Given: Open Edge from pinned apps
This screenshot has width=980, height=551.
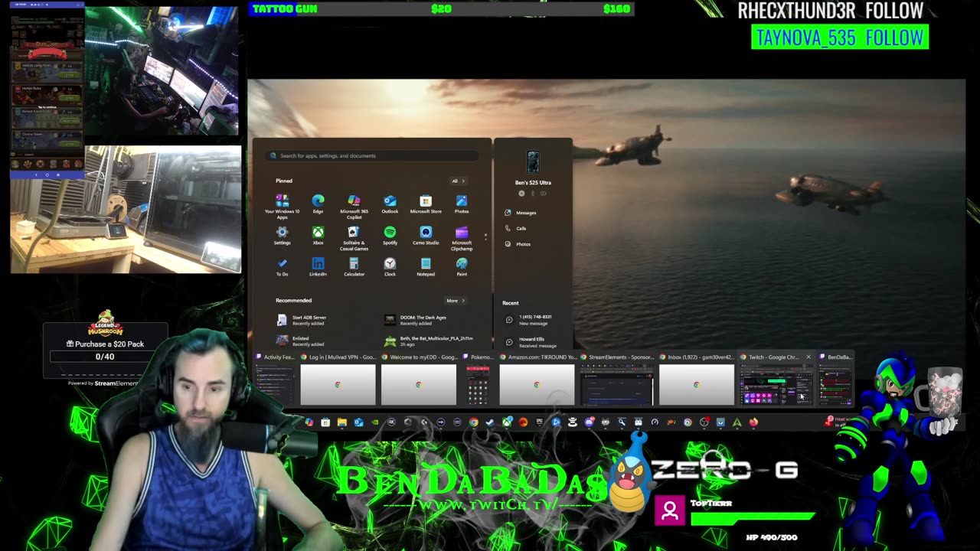Looking at the screenshot, I should [x=318, y=204].
